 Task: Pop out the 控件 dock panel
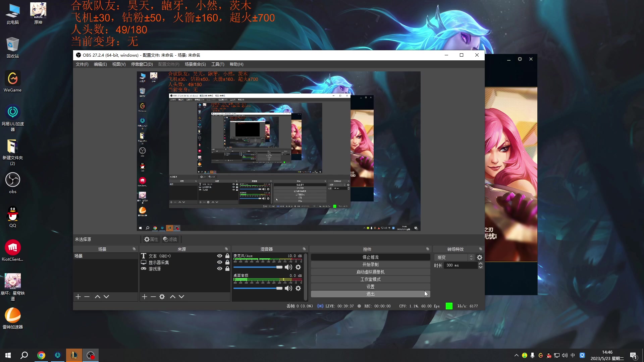pyautogui.click(x=428, y=249)
